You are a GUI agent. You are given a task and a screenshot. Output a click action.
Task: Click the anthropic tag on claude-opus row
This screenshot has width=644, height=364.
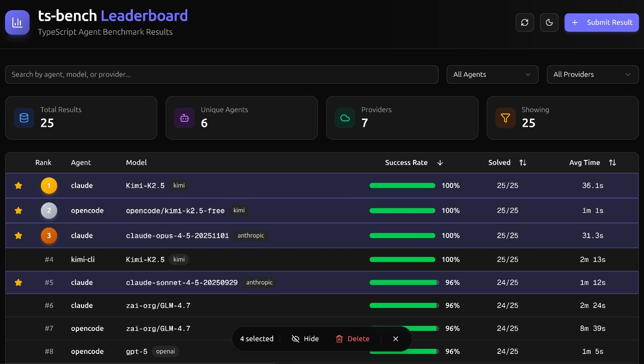coord(251,235)
